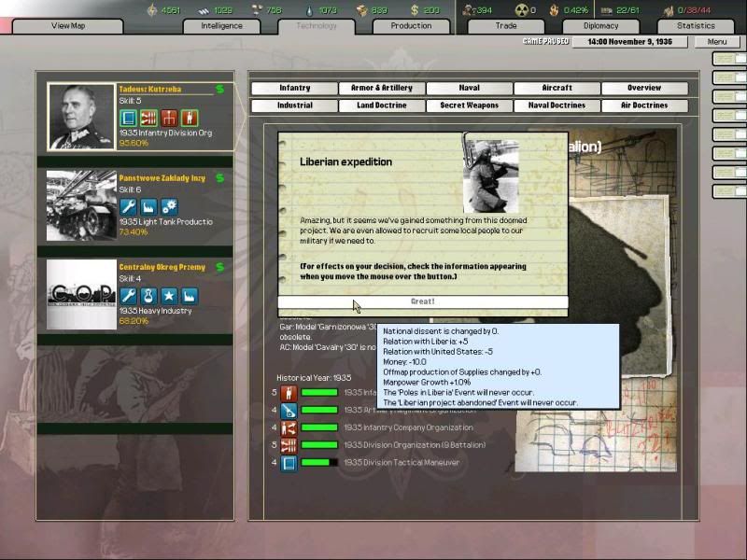Click the star icon under Centralny Okreg Przemy
747x560 pixels.
click(169, 296)
